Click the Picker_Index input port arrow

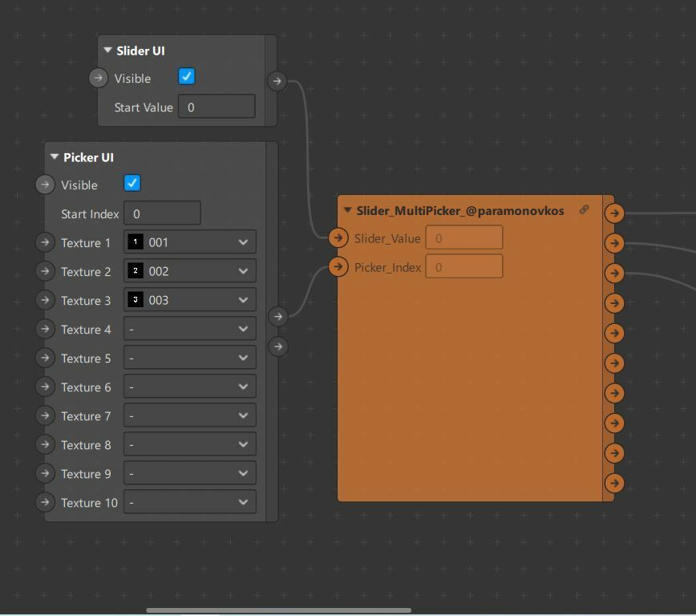[338, 266]
